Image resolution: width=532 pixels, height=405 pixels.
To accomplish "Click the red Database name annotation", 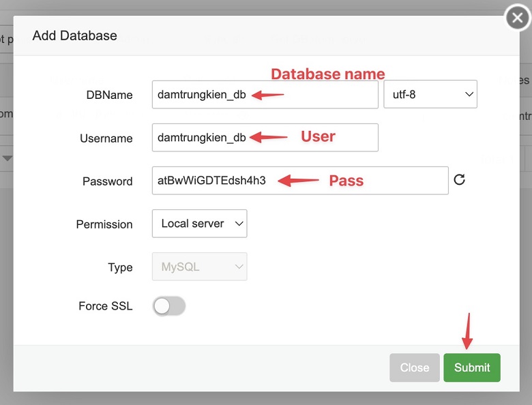I will click(x=328, y=74).
